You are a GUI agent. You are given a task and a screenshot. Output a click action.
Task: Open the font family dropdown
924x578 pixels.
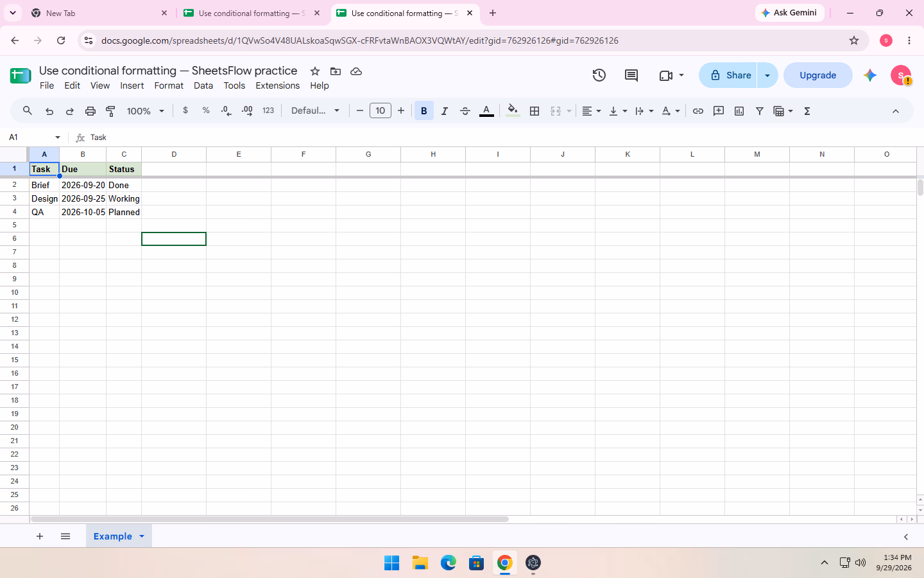pyautogui.click(x=315, y=110)
